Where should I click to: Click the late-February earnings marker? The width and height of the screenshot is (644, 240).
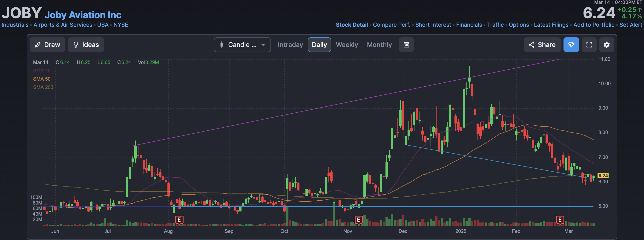point(560,220)
